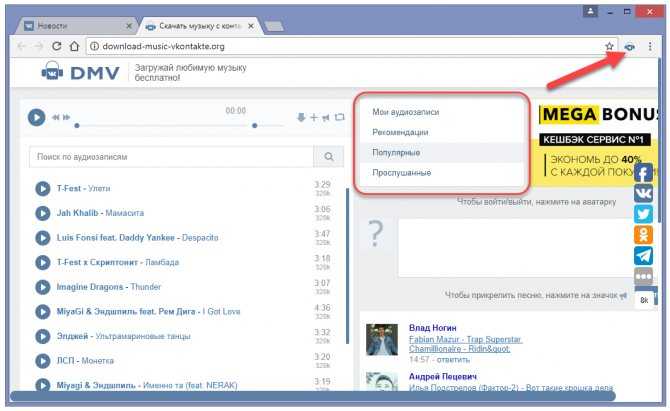Click ответить under Влад Ногин's message
The image size is (670, 411).
(x=453, y=360)
